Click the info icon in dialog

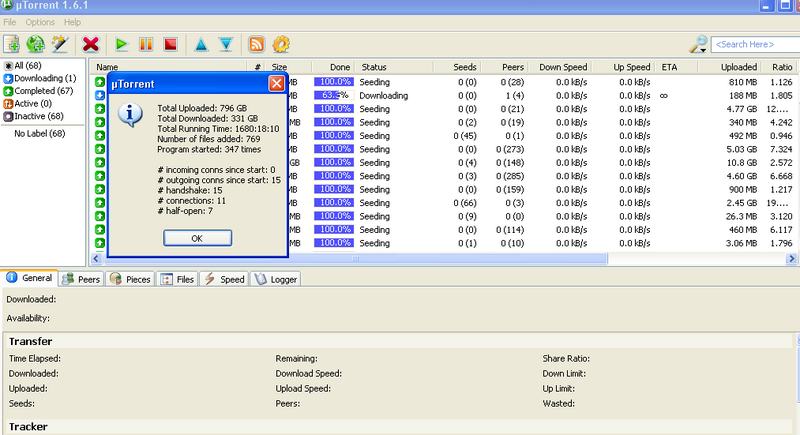[131, 115]
